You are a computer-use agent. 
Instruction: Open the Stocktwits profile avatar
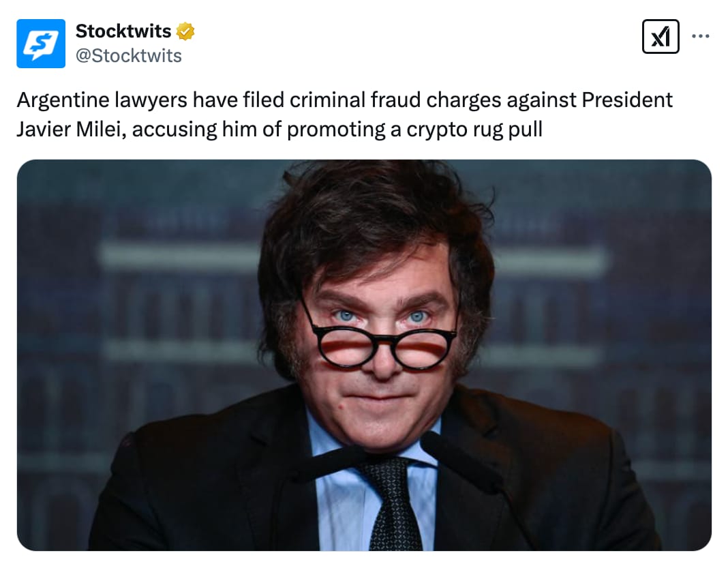coord(41,44)
